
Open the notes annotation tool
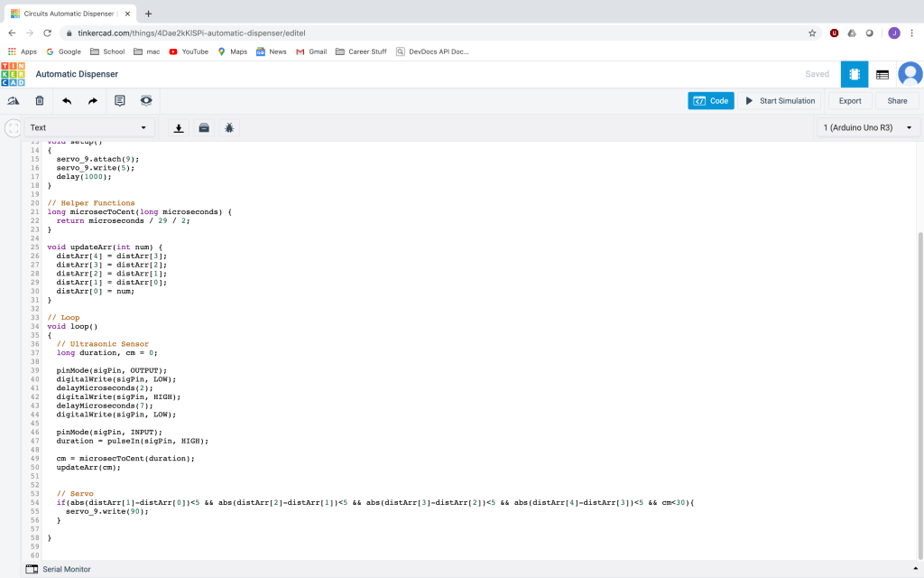[x=120, y=101]
